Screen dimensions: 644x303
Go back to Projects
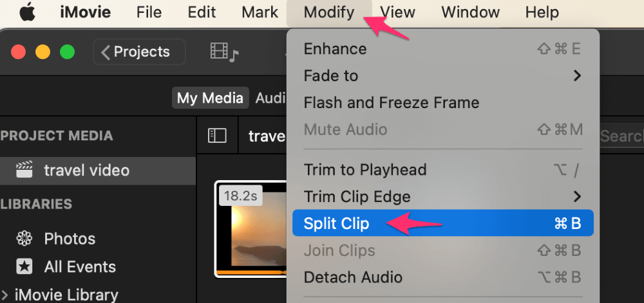(x=137, y=52)
